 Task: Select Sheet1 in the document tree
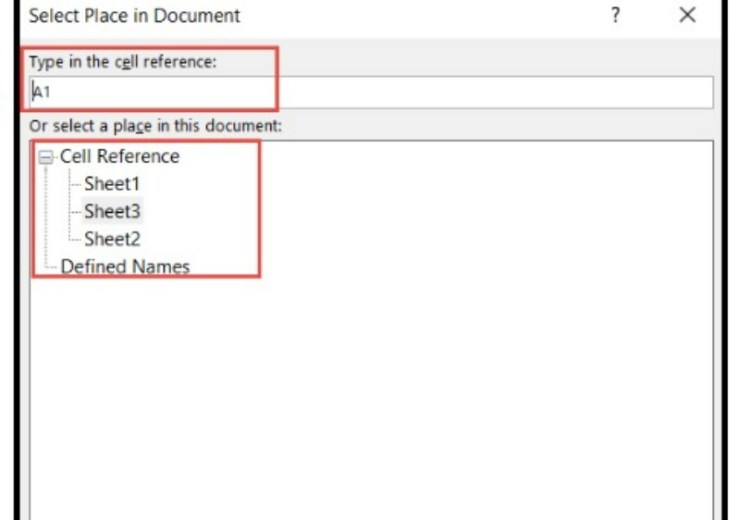[112, 184]
